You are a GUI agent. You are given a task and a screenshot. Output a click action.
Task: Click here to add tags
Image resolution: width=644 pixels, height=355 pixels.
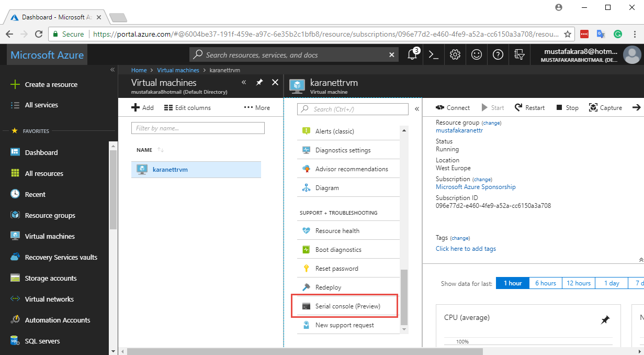(x=466, y=249)
